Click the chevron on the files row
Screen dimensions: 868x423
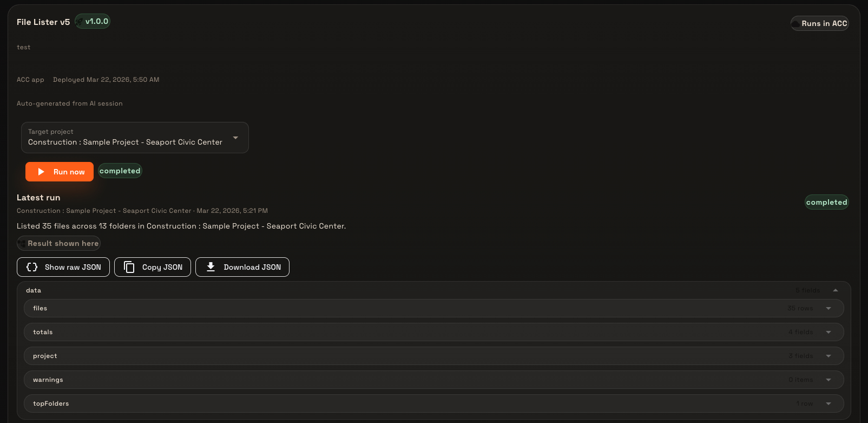828,308
